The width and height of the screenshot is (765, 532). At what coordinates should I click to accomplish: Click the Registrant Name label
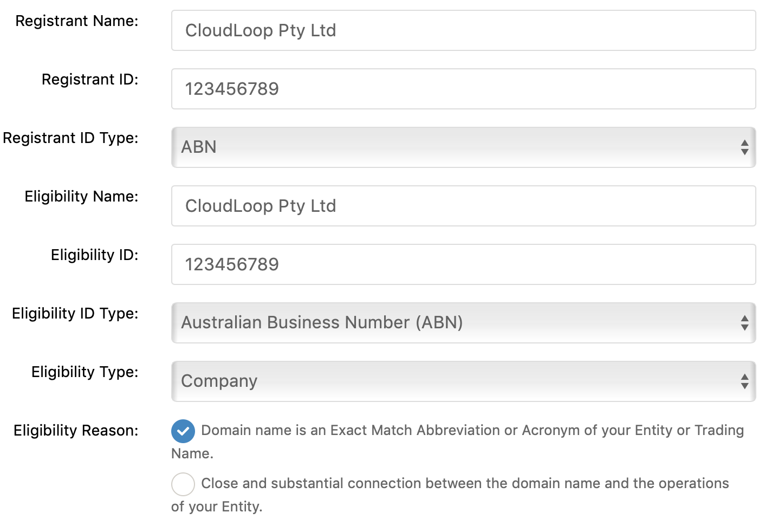77,21
